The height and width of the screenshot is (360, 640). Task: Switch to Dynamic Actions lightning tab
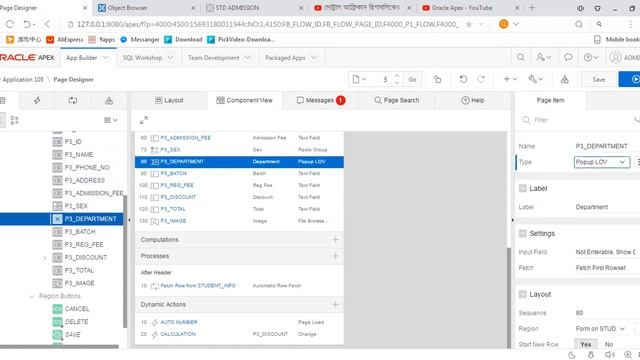[37, 100]
